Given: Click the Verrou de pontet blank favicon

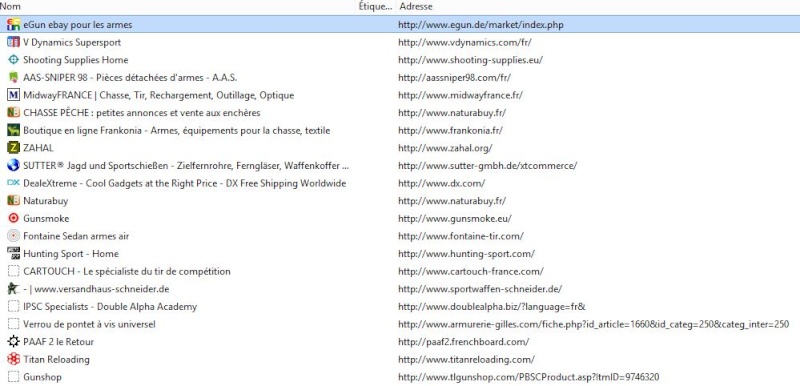Looking at the screenshot, I should tap(14, 324).
